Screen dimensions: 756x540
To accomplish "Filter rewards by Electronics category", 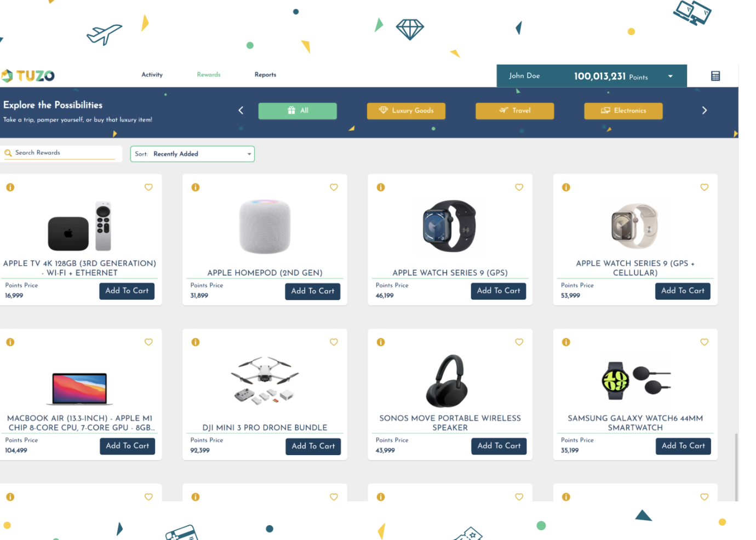I will coord(623,111).
